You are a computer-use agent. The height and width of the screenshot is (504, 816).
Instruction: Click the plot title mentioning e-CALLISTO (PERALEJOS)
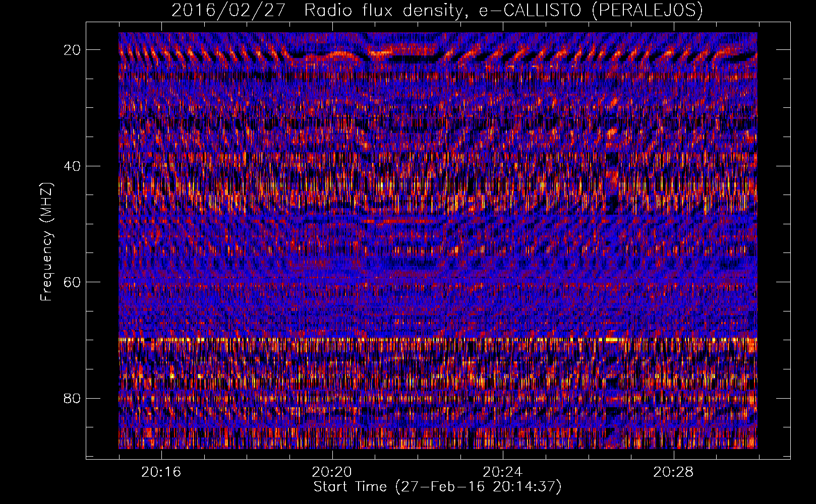tap(437, 10)
